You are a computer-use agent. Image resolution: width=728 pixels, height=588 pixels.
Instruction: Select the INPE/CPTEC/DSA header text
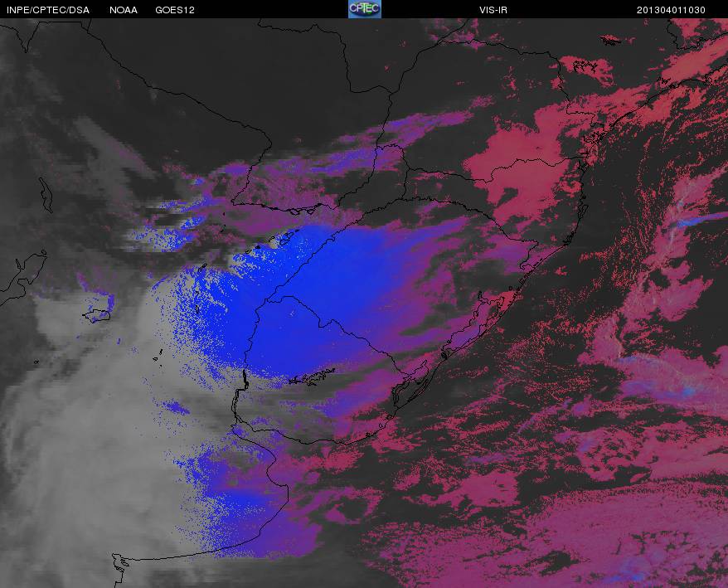(x=48, y=10)
